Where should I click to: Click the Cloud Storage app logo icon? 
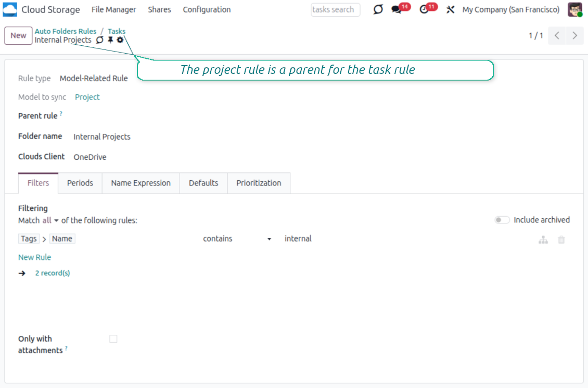click(x=10, y=9)
